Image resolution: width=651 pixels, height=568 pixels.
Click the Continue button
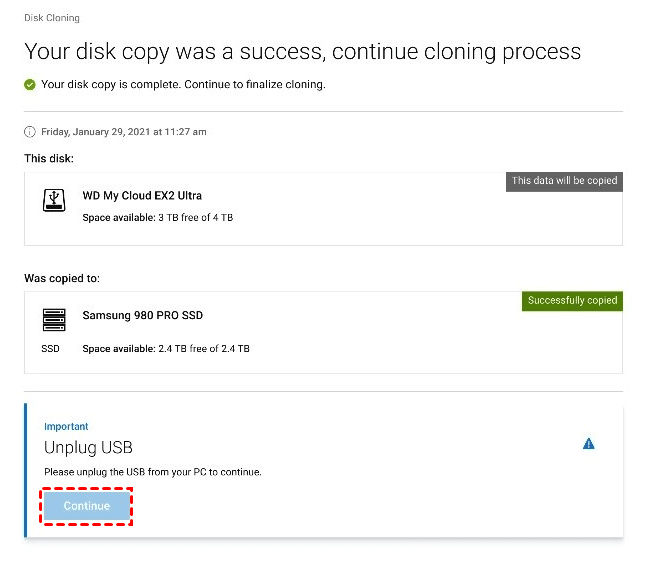coord(87,506)
